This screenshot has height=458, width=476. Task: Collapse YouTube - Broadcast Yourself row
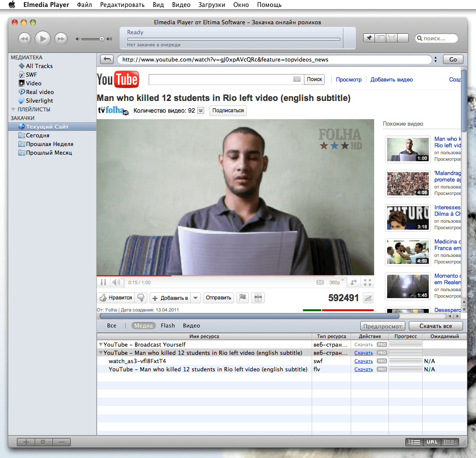[x=101, y=344]
